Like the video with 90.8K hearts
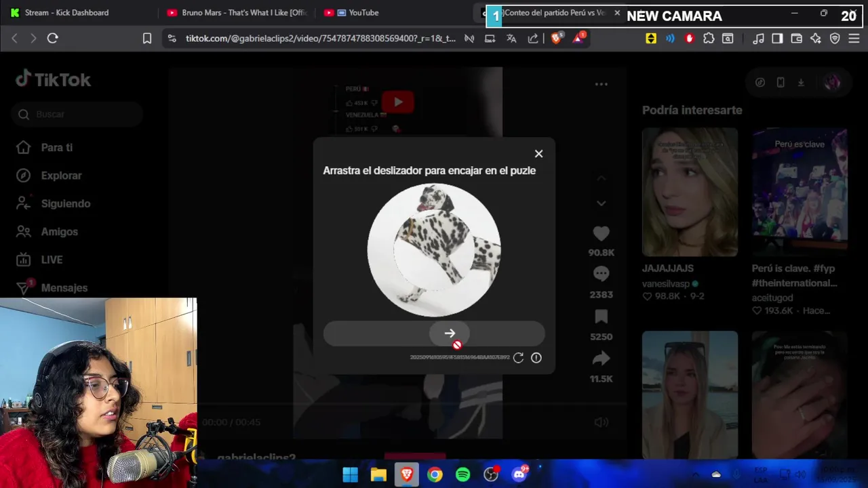868x488 pixels. click(x=601, y=234)
